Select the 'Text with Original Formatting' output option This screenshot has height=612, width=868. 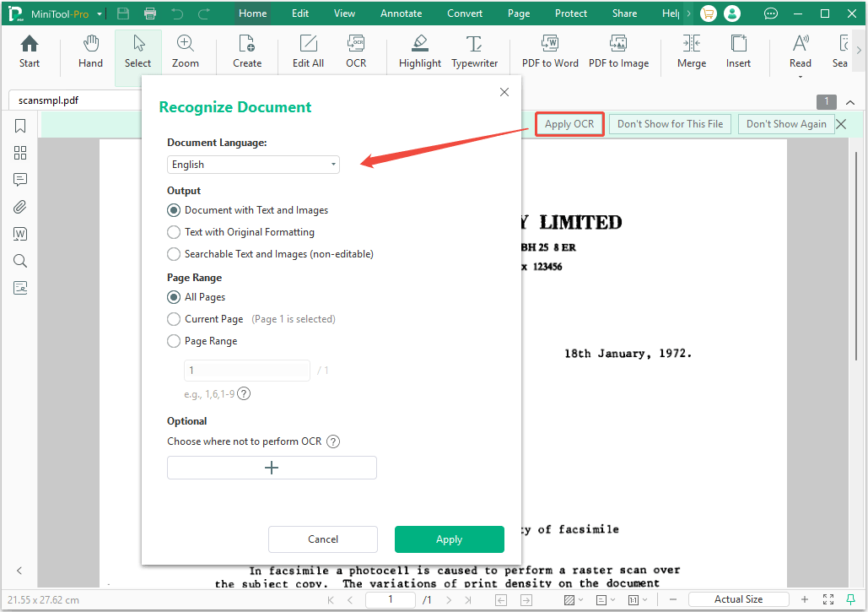tap(173, 231)
